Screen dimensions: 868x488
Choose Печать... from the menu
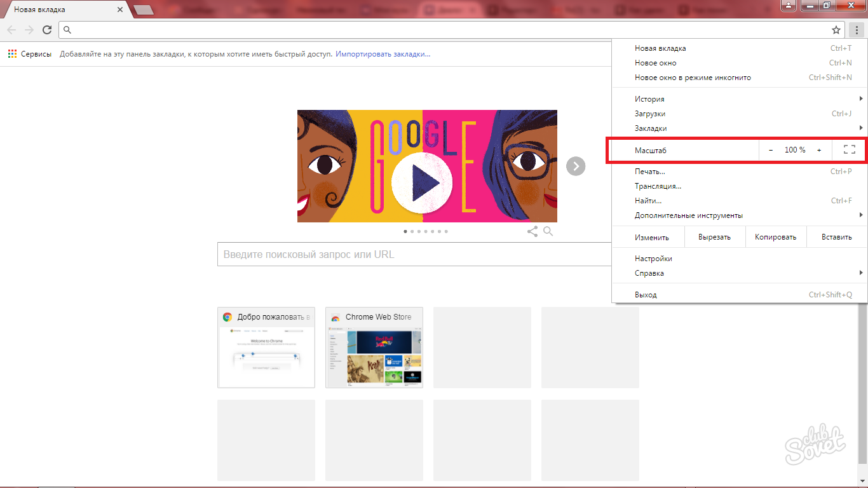(738, 172)
